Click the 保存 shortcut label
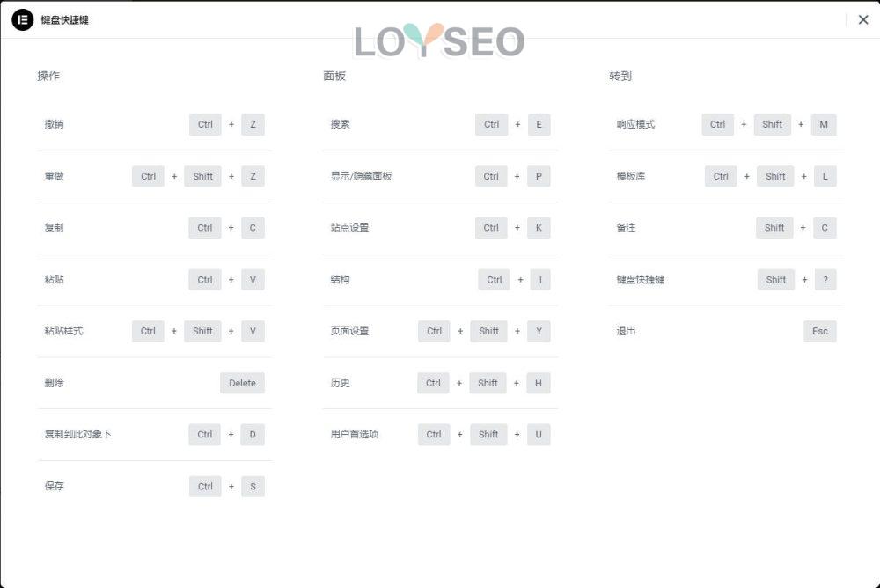This screenshot has width=880, height=588. pyautogui.click(x=54, y=487)
